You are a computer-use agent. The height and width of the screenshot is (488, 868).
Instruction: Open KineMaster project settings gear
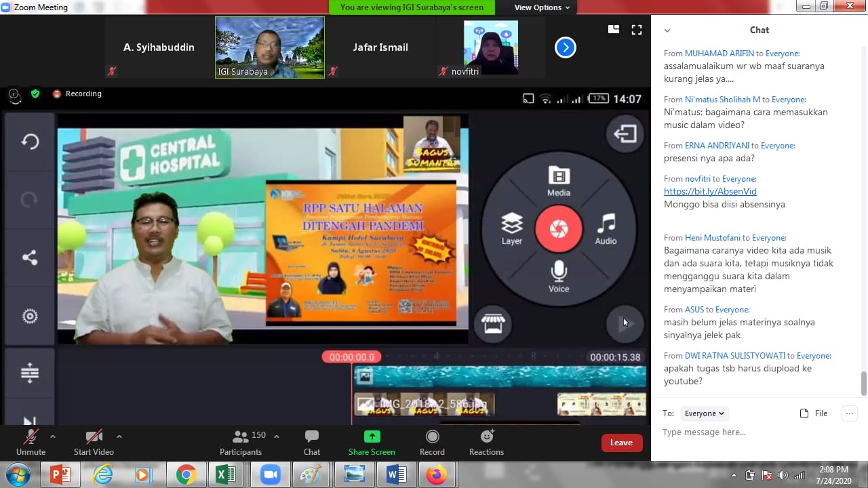pos(30,316)
